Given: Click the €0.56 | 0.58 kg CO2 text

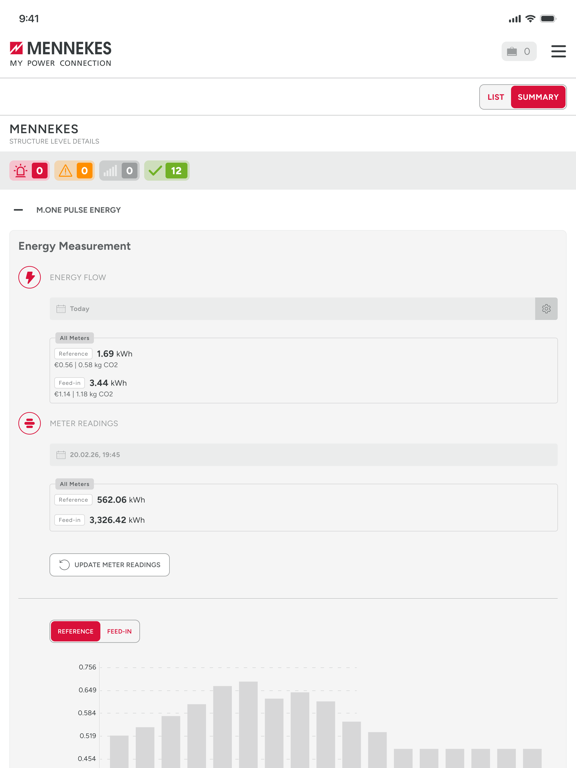Looking at the screenshot, I should [86, 365].
